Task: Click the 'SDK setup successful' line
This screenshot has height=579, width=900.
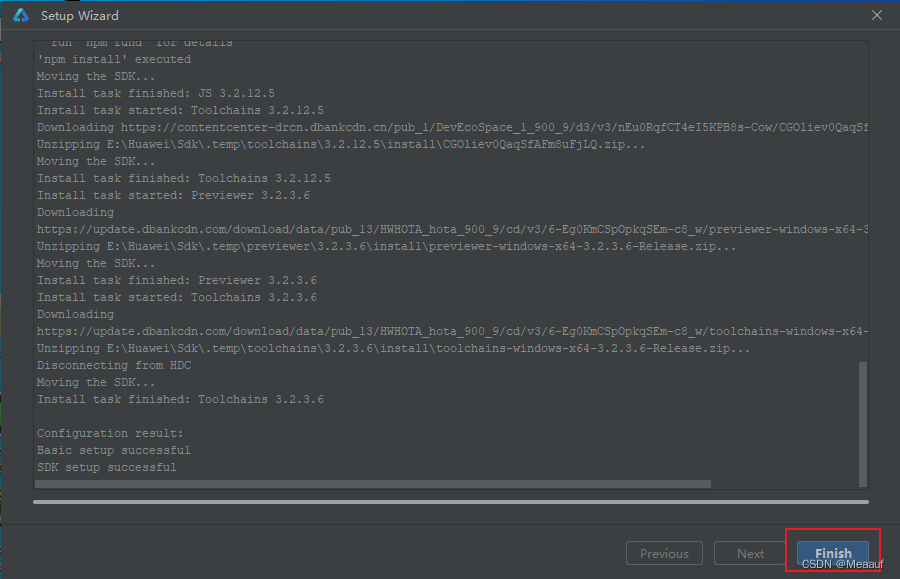Action: click(x=107, y=467)
